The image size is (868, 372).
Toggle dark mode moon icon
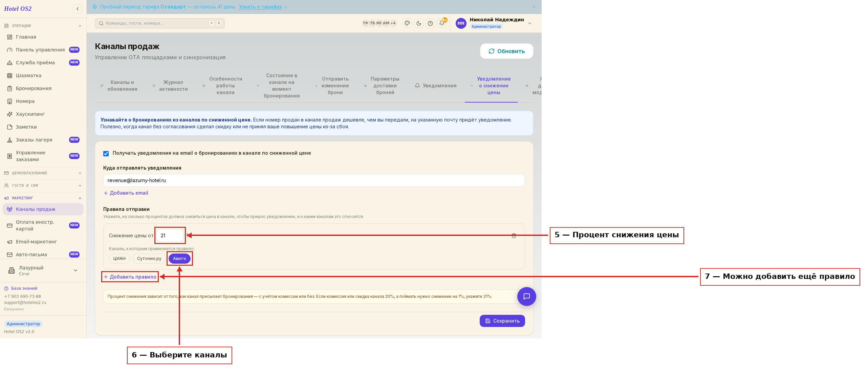point(419,23)
